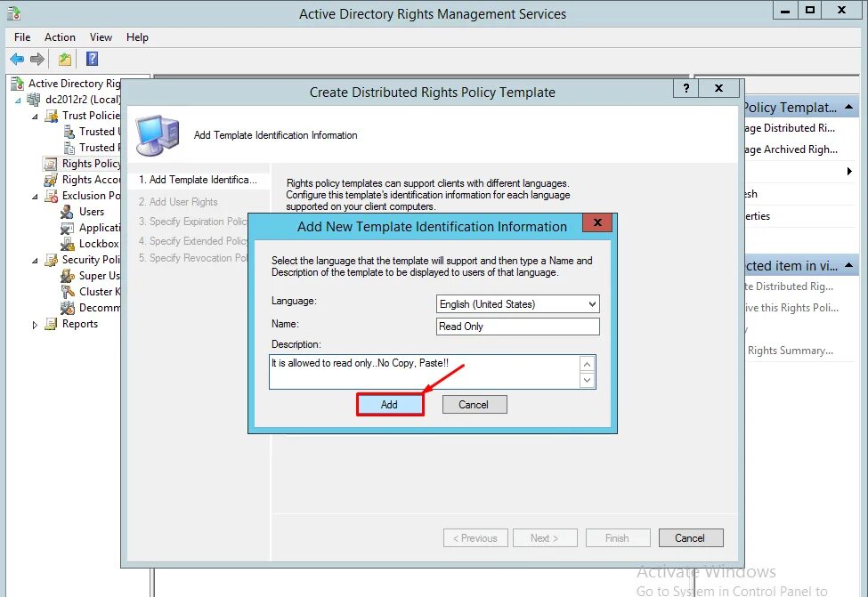Viewport: 868px width, 597px height.
Task: Open the Help menu
Action: pyautogui.click(x=137, y=37)
